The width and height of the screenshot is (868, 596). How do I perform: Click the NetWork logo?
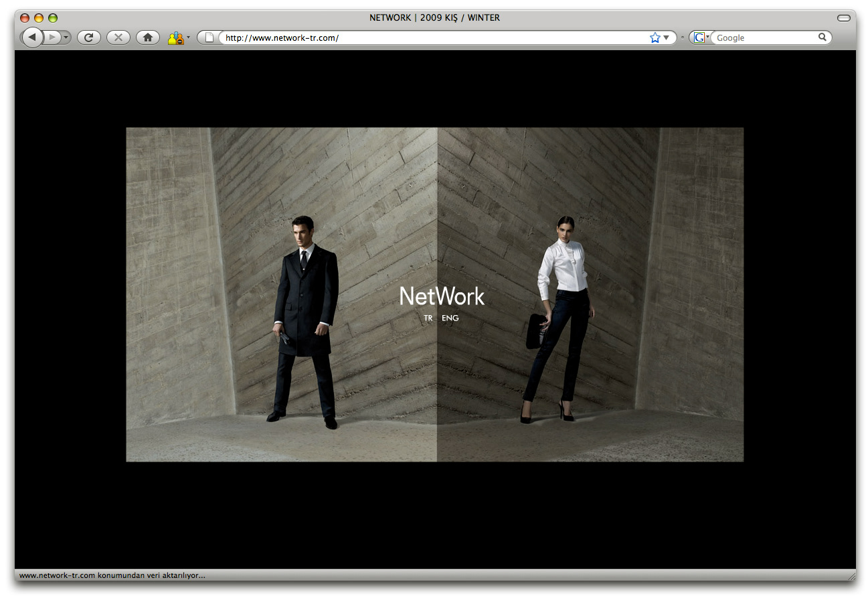(442, 296)
